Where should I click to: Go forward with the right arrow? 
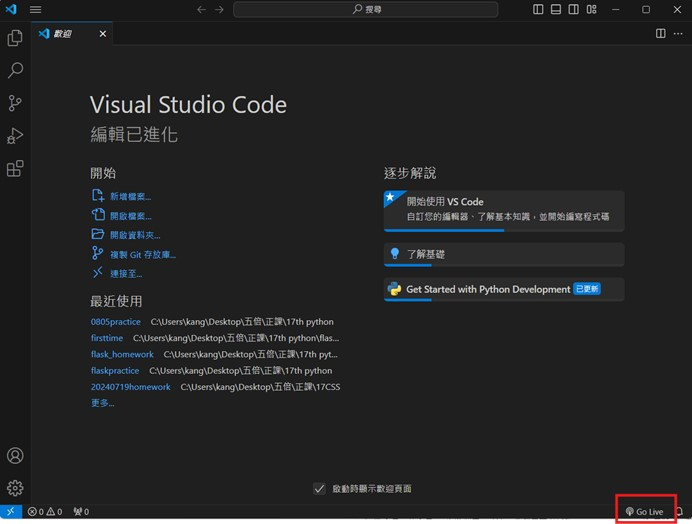tap(219, 9)
